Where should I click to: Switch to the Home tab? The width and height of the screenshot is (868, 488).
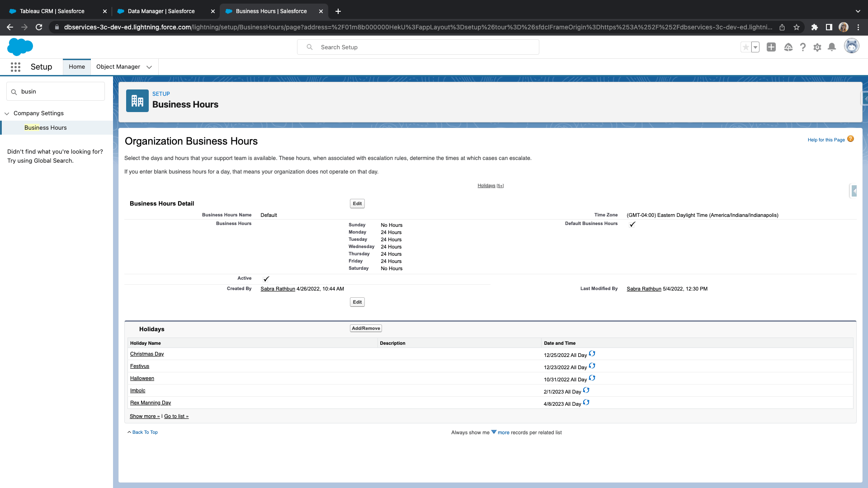click(x=77, y=67)
